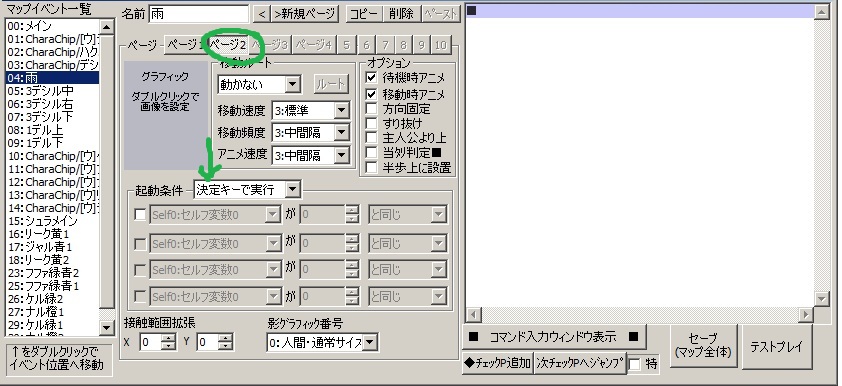Click the command pane scroll up arrow
842x386 pixels.
(822, 12)
